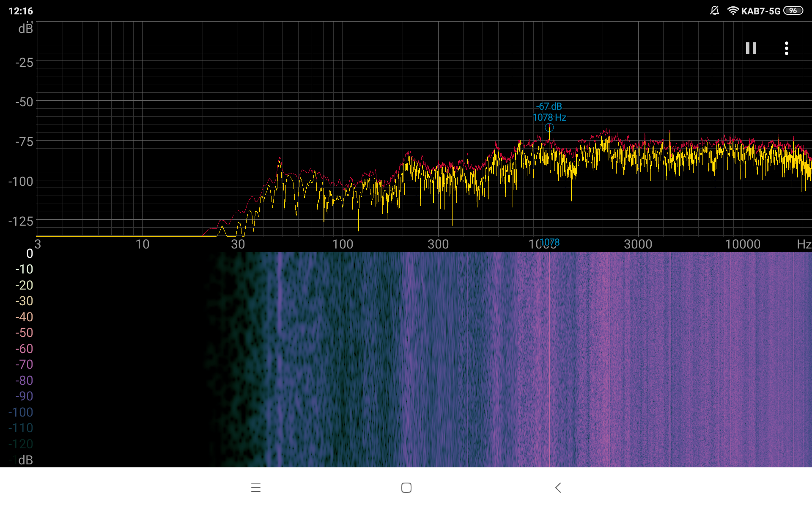Tap the -67 dB peak level label
This screenshot has width=812, height=508.
[549, 106]
